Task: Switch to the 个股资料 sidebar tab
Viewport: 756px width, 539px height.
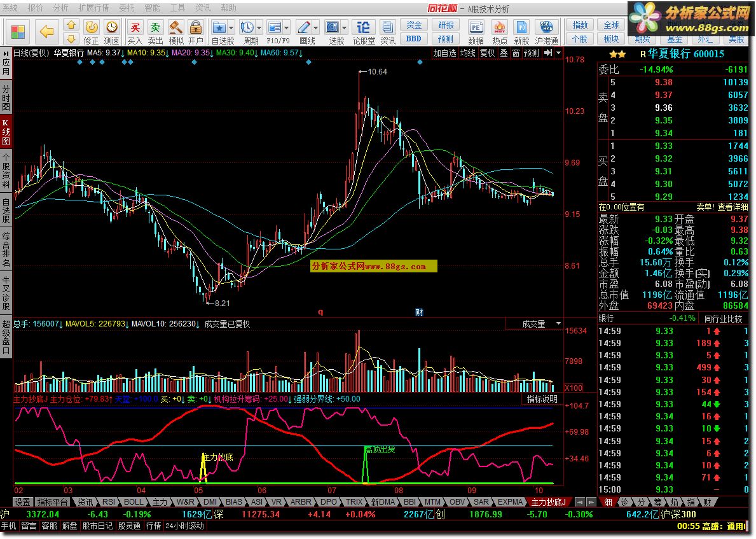Action: pyautogui.click(x=6, y=171)
